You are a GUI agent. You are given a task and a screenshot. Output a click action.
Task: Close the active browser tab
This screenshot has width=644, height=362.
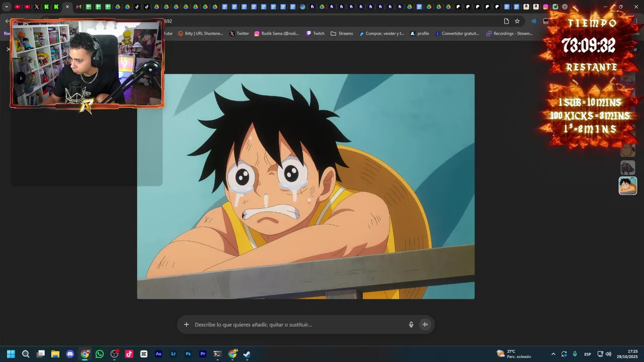(67, 7)
